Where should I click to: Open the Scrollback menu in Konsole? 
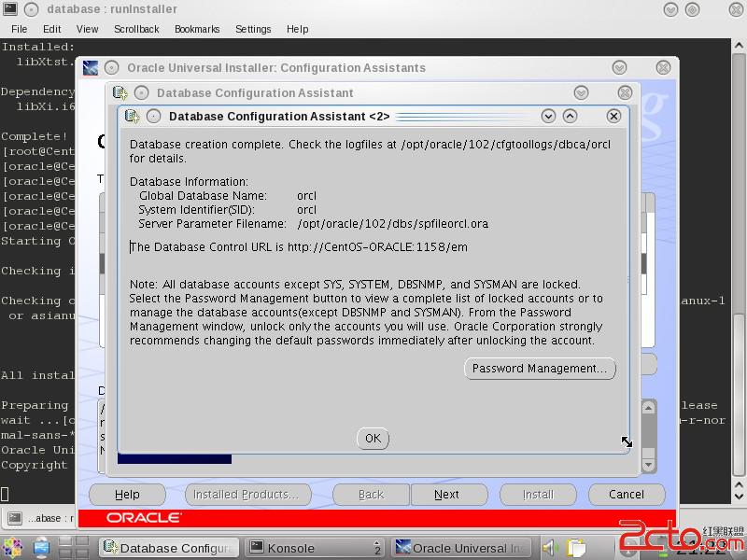coord(136,29)
